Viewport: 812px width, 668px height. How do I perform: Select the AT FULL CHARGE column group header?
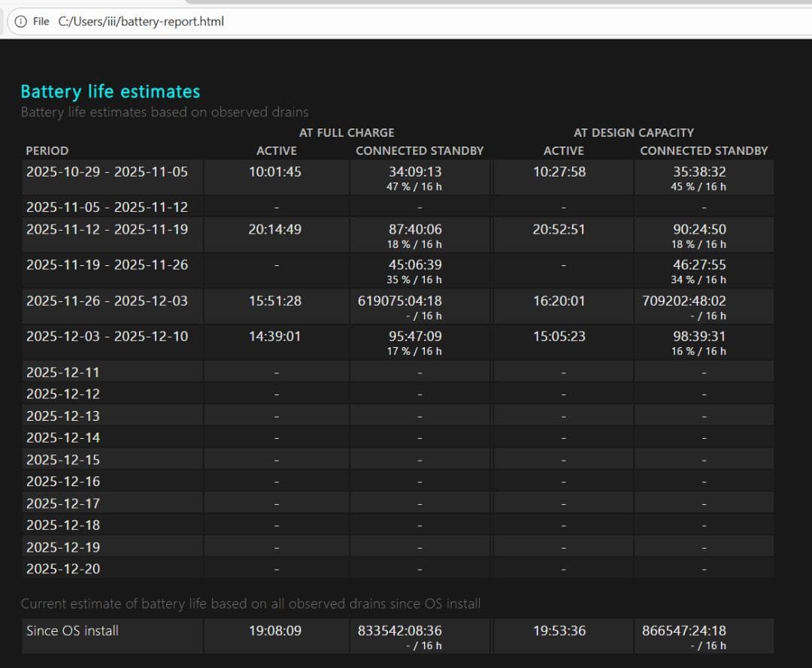coord(347,132)
